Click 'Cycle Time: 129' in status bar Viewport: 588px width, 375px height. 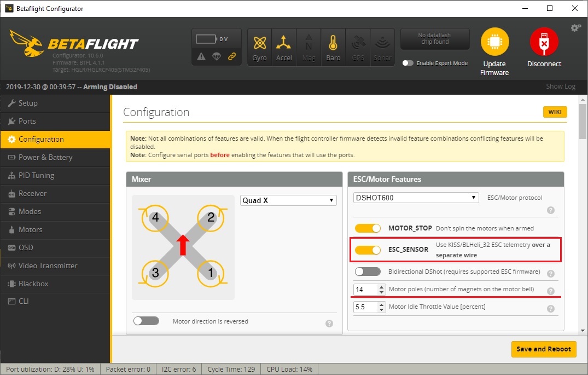(x=231, y=370)
